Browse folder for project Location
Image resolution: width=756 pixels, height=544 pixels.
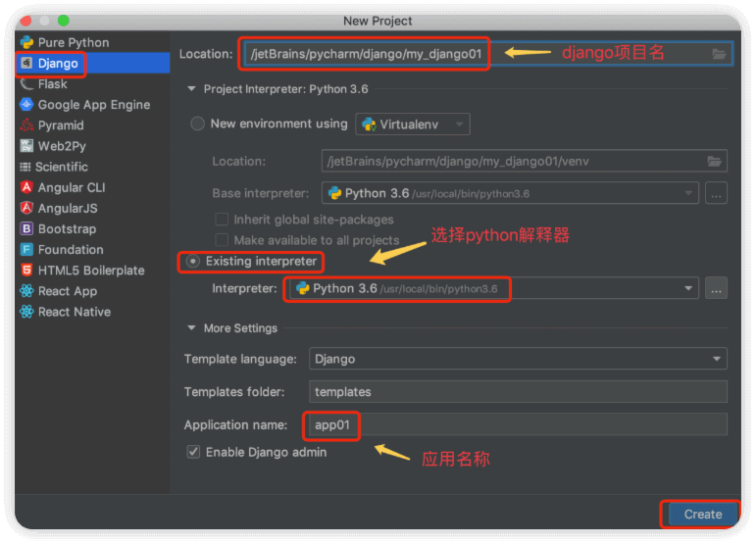719,54
